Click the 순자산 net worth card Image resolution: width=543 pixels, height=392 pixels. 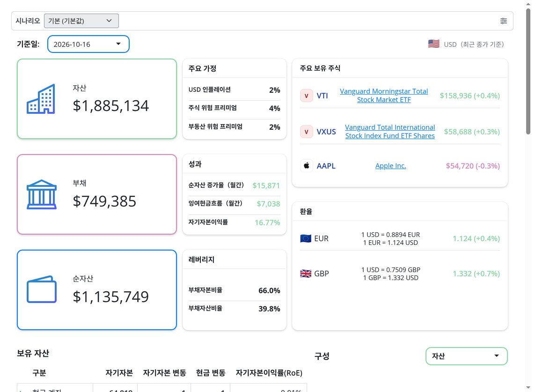click(97, 290)
